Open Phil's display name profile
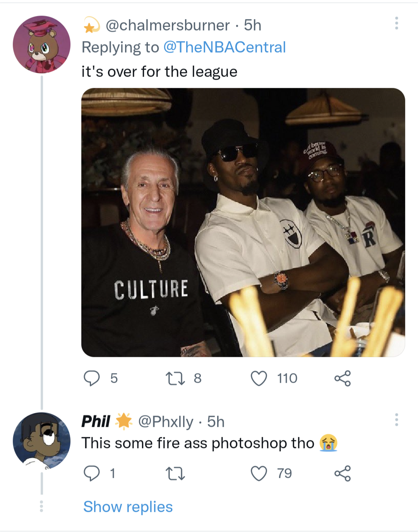The image size is (418, 532). [96, 421]
